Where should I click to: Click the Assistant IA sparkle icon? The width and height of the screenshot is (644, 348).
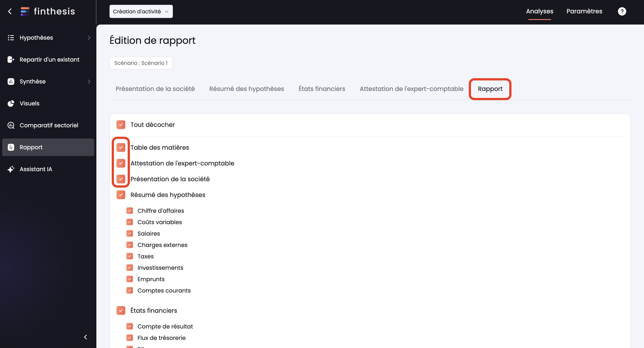tap(11, 169)
